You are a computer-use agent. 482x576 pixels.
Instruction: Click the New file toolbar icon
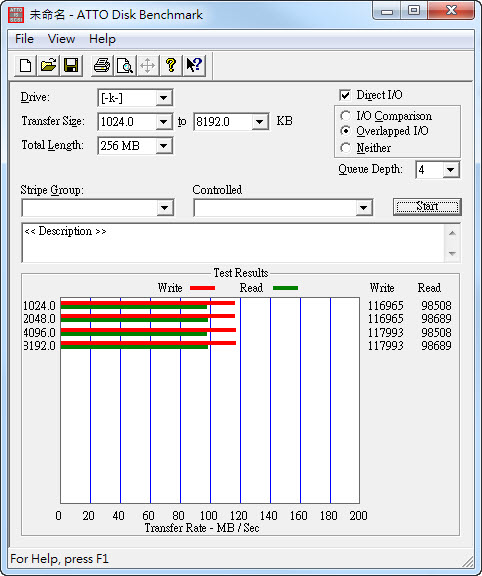point(25,66)
